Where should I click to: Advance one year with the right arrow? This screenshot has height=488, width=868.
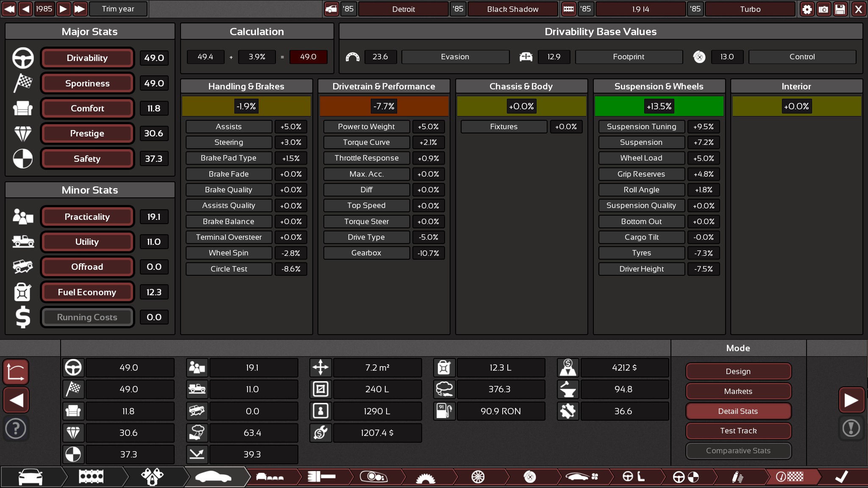pyautogui.click(x=63, y=9)
